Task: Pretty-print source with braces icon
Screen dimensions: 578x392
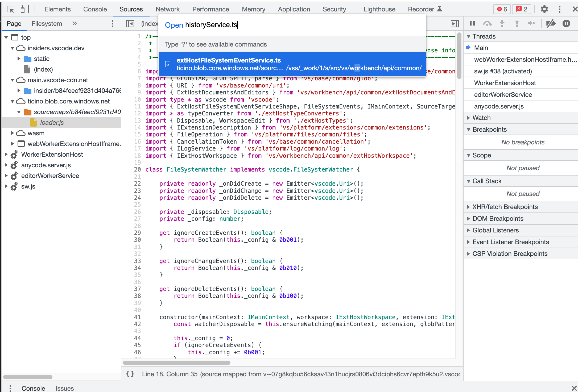Action: click(130, 374)
